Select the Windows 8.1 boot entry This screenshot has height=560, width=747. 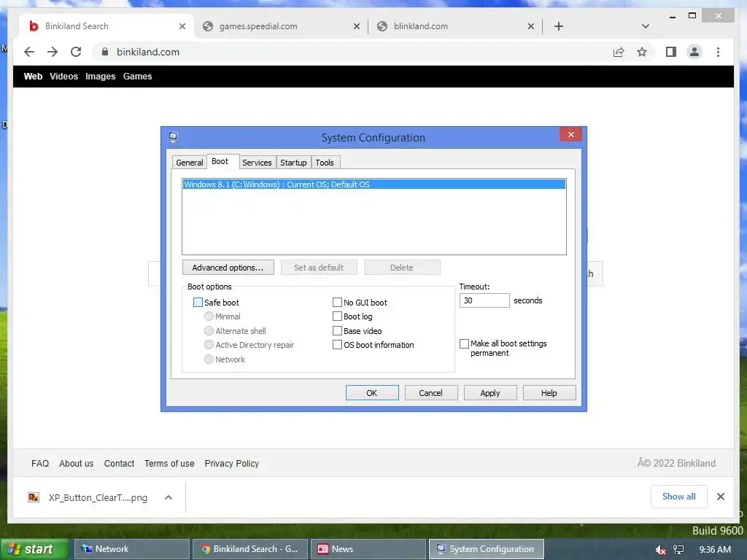pos(374,184)
